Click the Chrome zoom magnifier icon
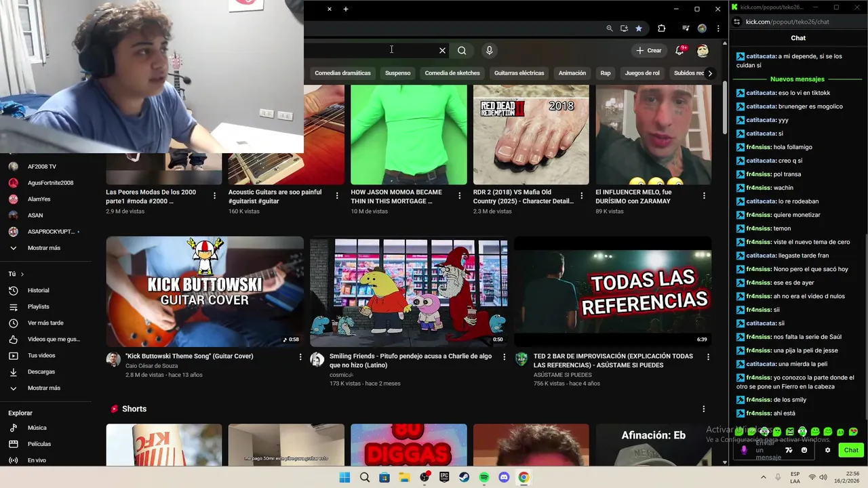 [x=610, y=28]
